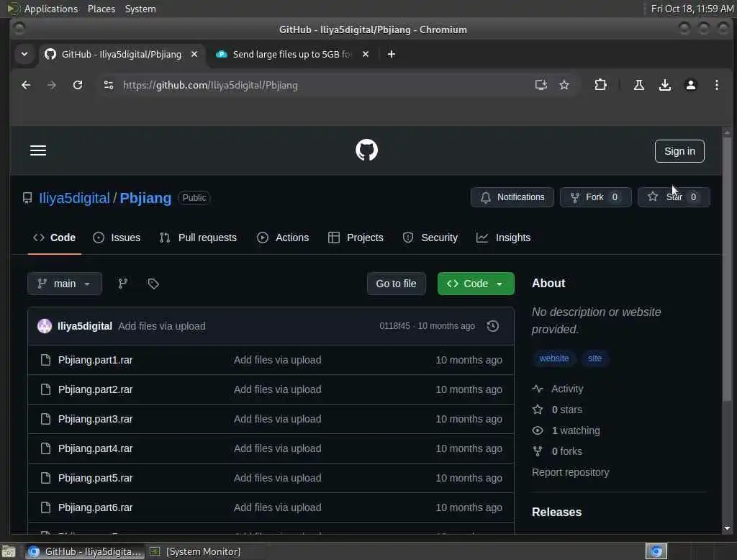Open file Pbjiang.part3.rar
This screenshot has width=737, height=560.
(x=96, y=419)
